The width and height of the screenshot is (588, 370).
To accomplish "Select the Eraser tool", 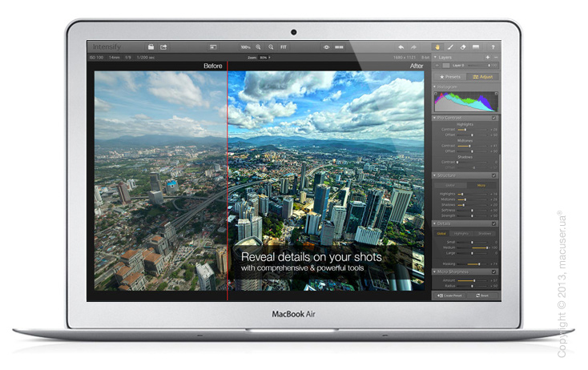I will click(x=463, y=47).
